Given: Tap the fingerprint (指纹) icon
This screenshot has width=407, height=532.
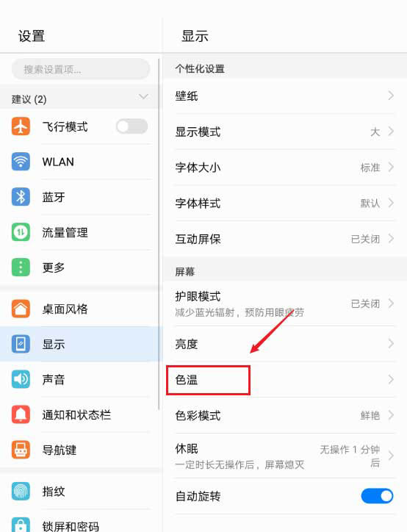Looking at the screenshot, I should tap(21, 491).
